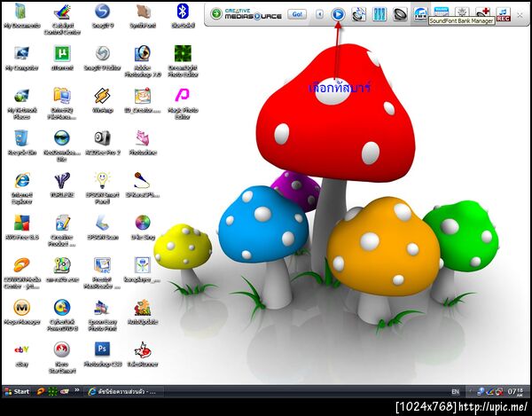This screenshot has width=532, height=416.
Task: Open the EPSON Scan desktop shortcut
Action: click(x=103, y=227)
